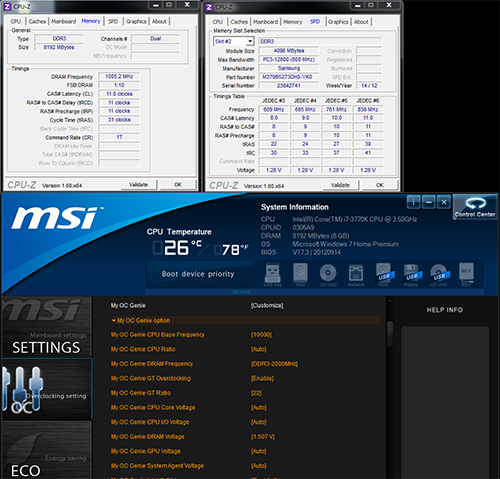Change My OC Genie GT Overclocking setting
This screenshot has height=479, width=500.
(262, 378)
